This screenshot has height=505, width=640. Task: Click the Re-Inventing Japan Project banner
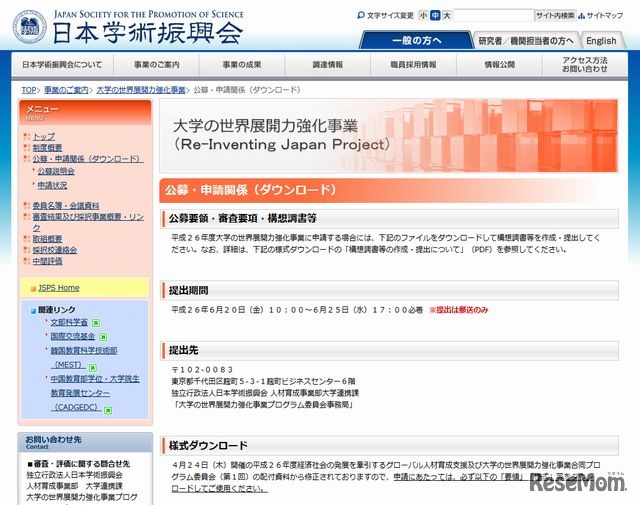click(x=389, y=136)
